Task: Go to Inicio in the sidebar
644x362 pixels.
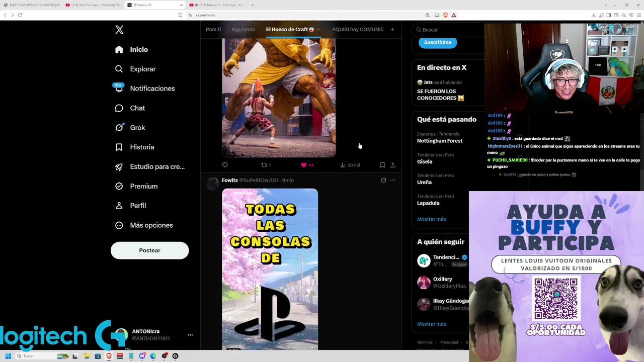Action: coord(131,49)
